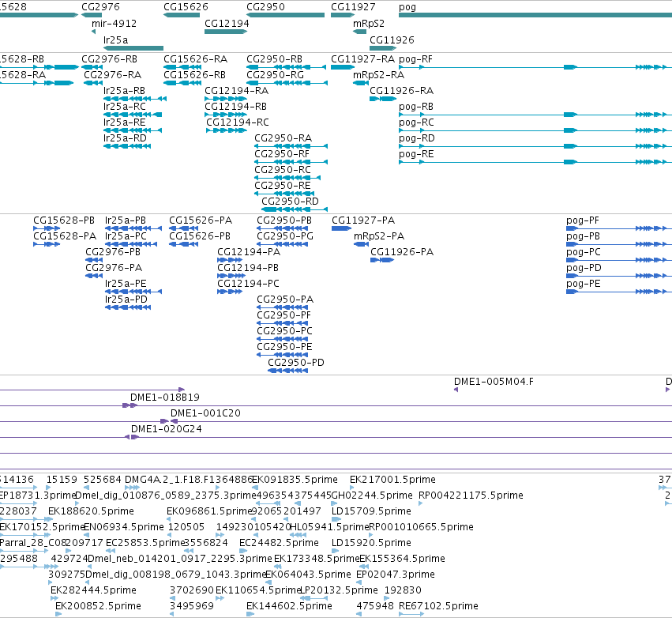
Task: Click BAC clone DME1-020G24
Action: pos(167,429)
